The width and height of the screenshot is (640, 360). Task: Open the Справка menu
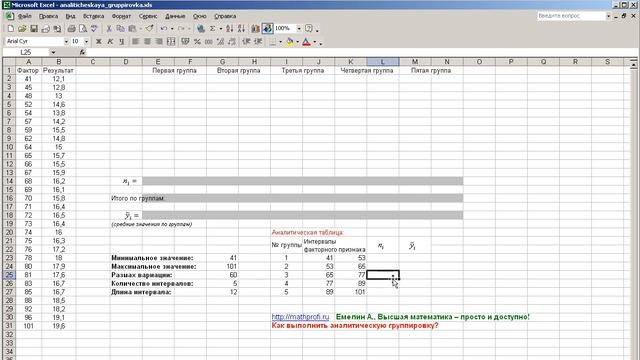pos(225,16)
